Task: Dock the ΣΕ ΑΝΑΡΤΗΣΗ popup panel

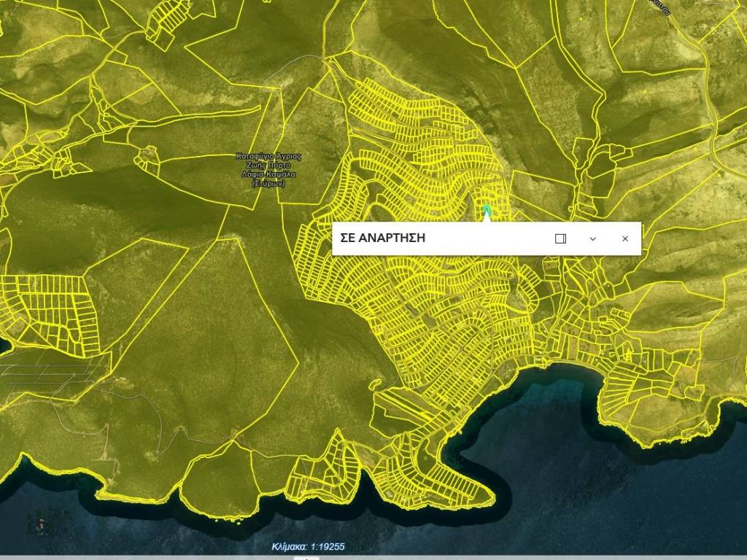Action: pyautogui.click(x=560, y=238)
